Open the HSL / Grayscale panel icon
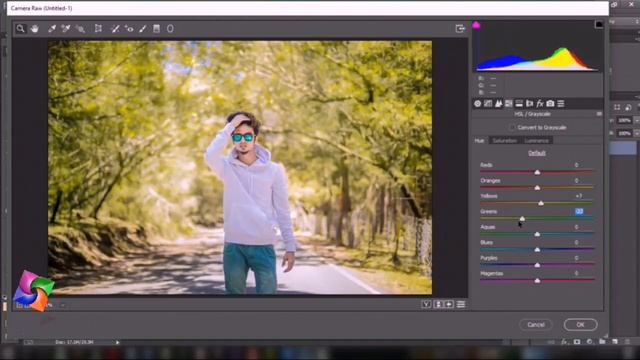The image size is (640, 360). pyautogui.click(x=509, y=104)
